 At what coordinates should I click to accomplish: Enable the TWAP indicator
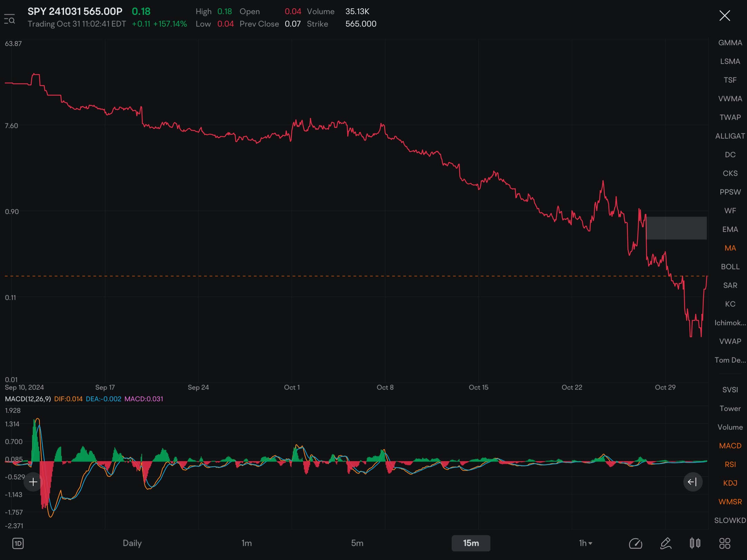[x=730, y=118]
